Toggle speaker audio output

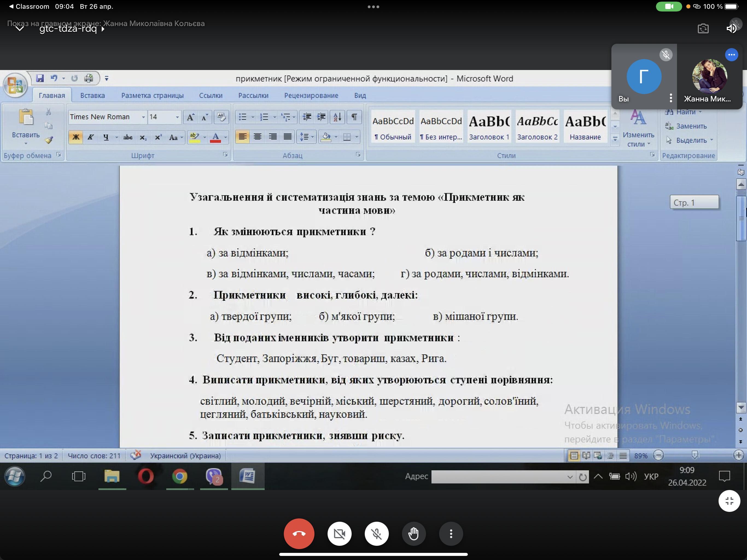pos(731,28)
